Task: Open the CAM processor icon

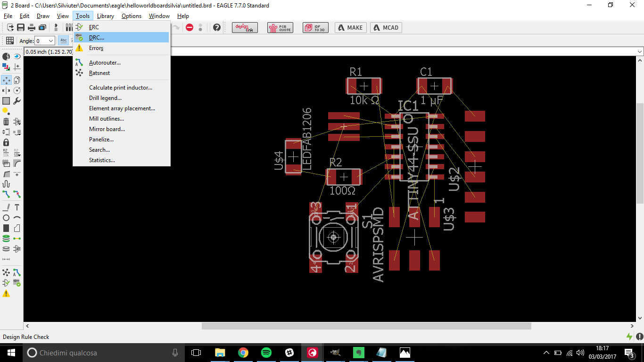Action: click(x=42, y=27)
